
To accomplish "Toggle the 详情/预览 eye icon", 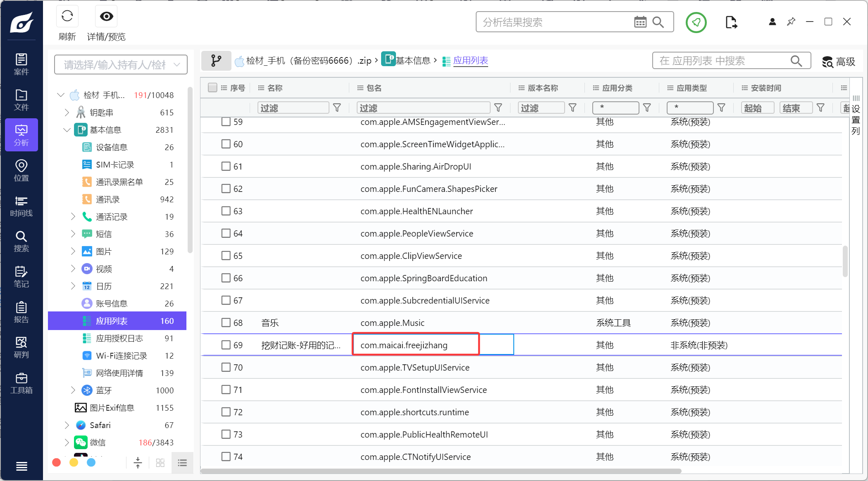I will pos(106,17).
